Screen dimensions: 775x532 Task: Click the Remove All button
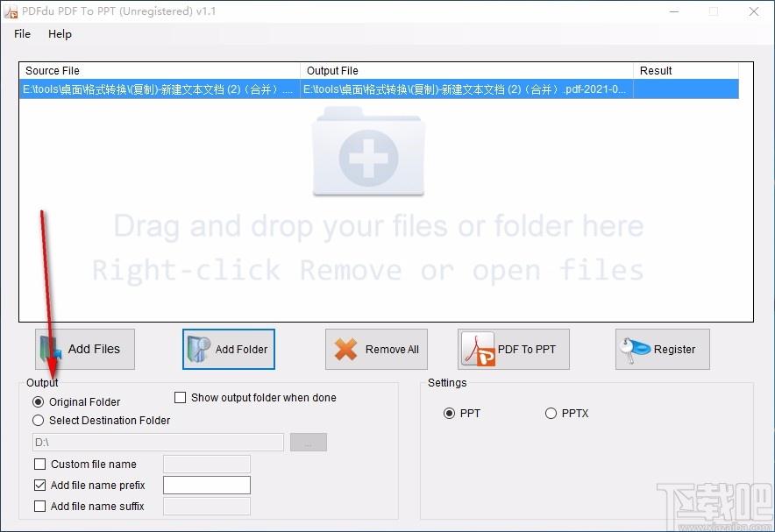pos(376,349)
